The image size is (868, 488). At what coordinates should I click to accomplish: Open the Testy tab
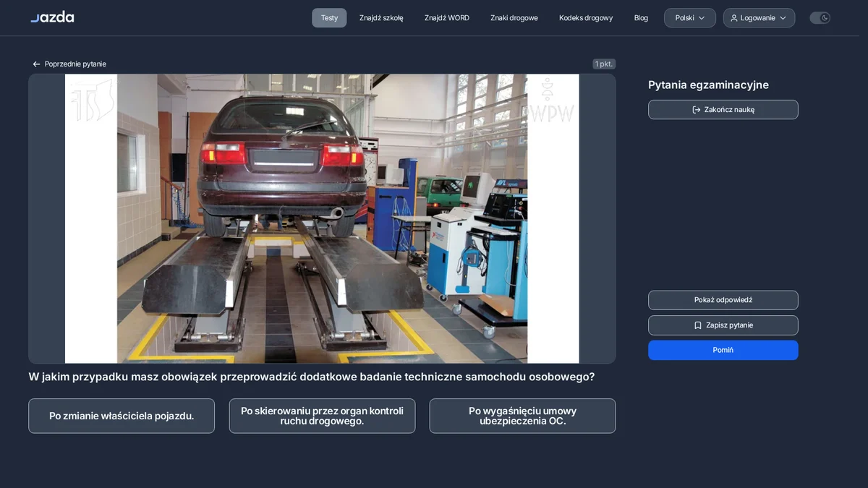[x=329, y=18]
